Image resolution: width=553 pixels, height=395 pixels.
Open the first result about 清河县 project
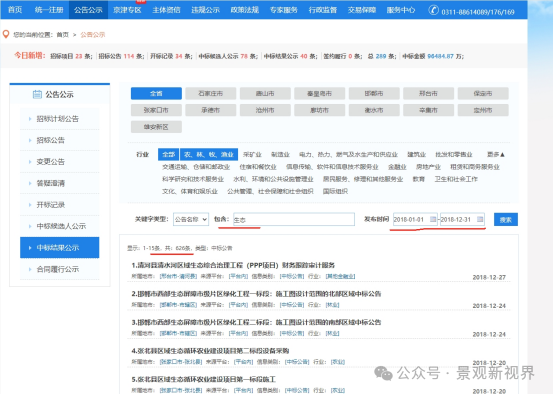pos(233,265)
